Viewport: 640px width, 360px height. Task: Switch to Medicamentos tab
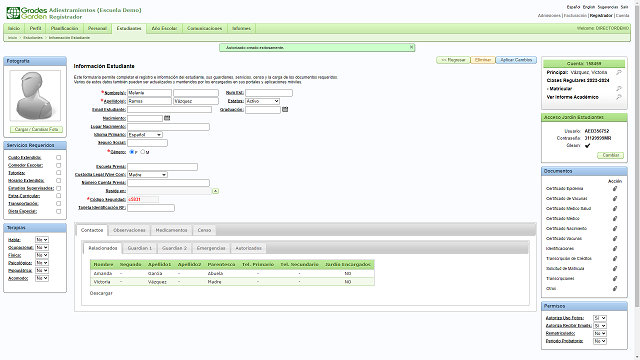(171, 230)
